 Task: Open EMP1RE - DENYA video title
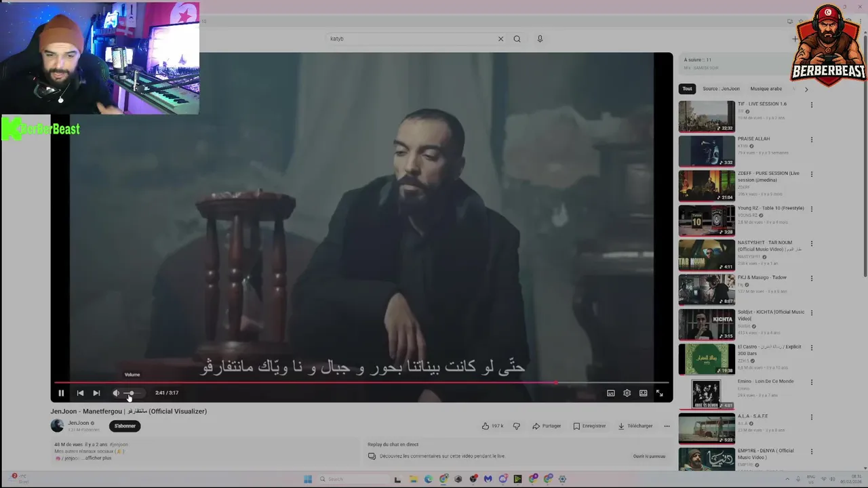click(x=766, y=453)
